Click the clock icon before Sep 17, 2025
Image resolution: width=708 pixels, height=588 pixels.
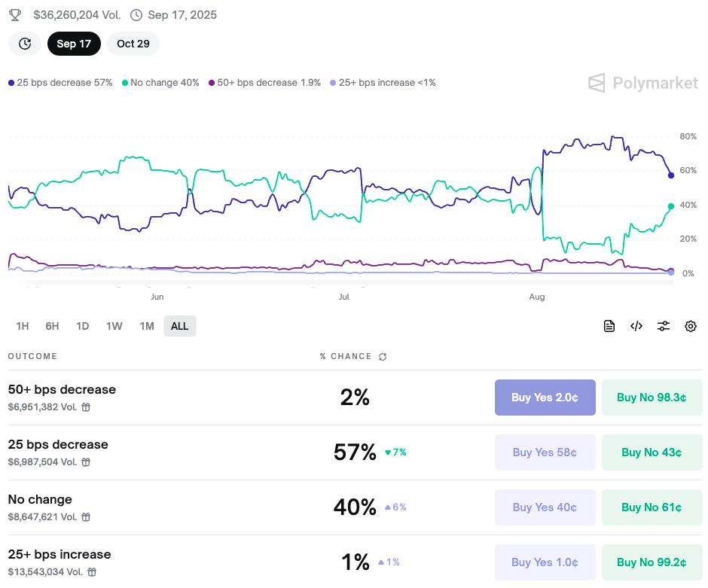pyautogui.click(x=136, y=15)
